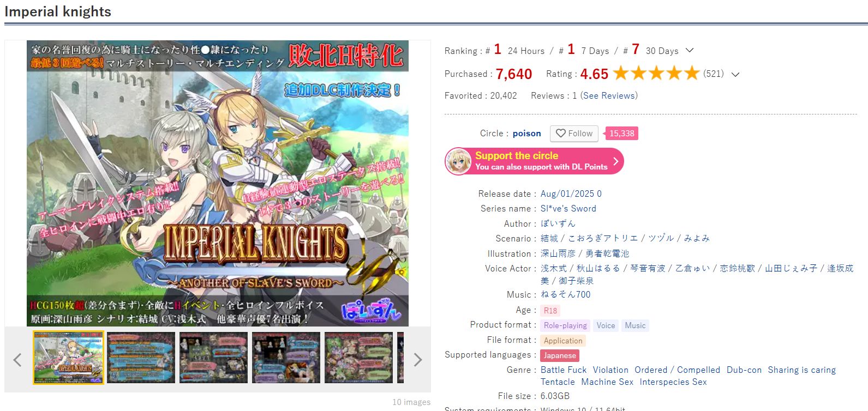Select the Voice product format tag
Image resolution: width=868 pixels, height=411 pixels.
click(606, 325)
